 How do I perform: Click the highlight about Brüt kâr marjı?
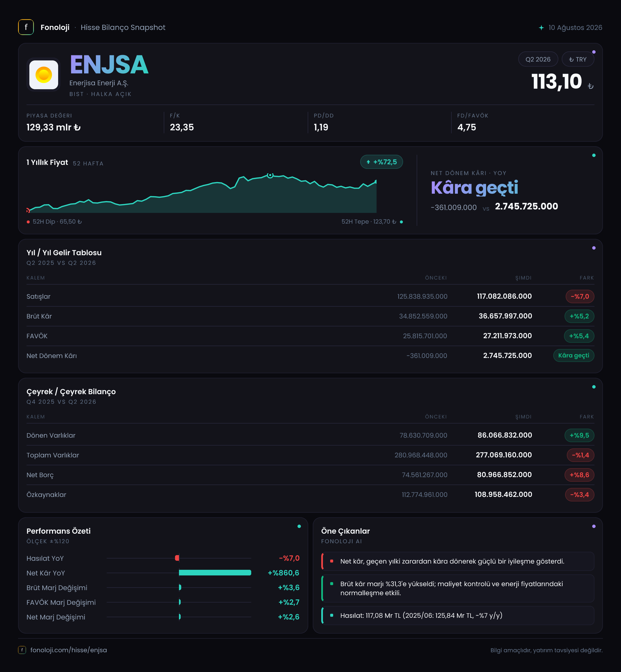(458, 588)
